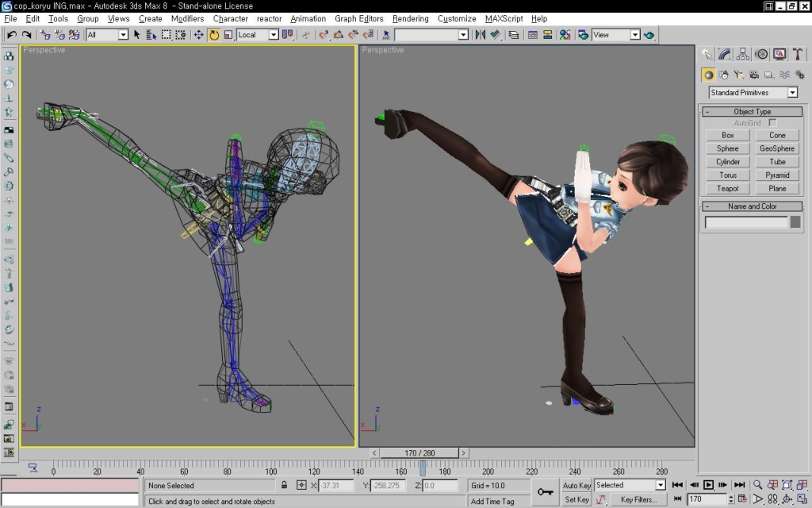Click the Sphere primitive button
Viewport: 812px width, 508px height.
(728, 148)
